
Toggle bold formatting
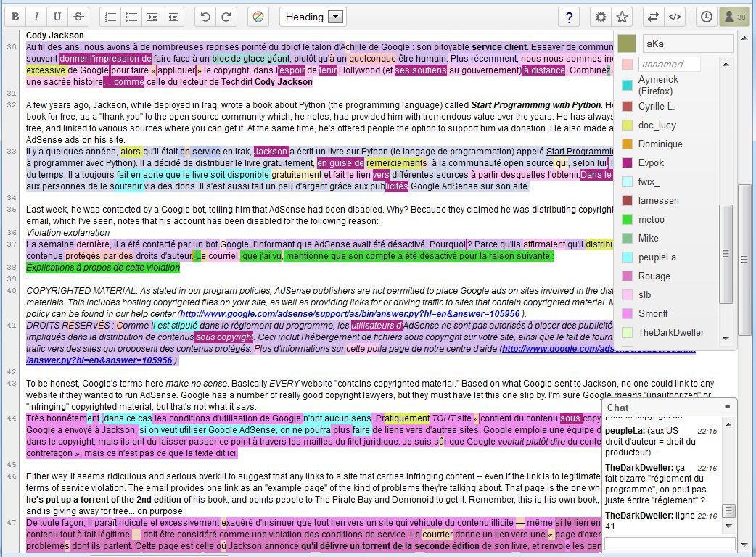click(15, 17)
